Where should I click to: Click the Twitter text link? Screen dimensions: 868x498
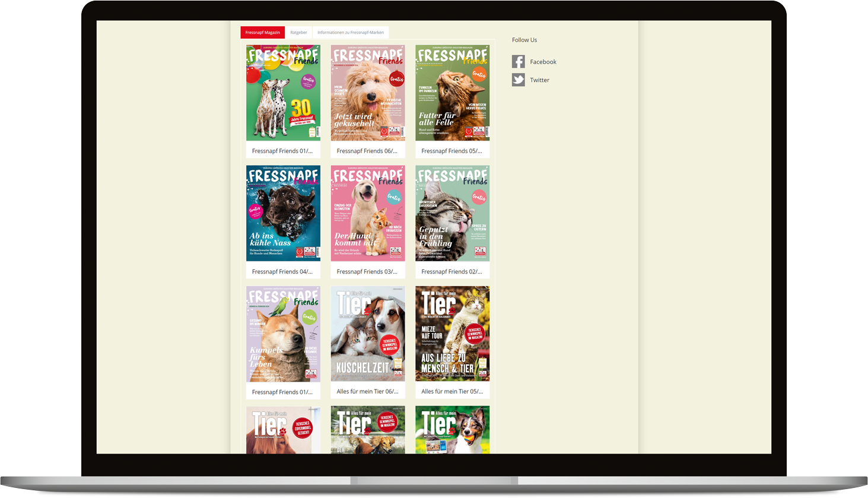539,79
